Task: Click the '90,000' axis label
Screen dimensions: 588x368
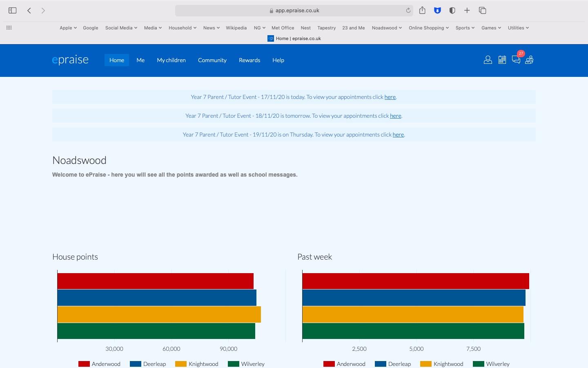Action: [x=228, y=349]
